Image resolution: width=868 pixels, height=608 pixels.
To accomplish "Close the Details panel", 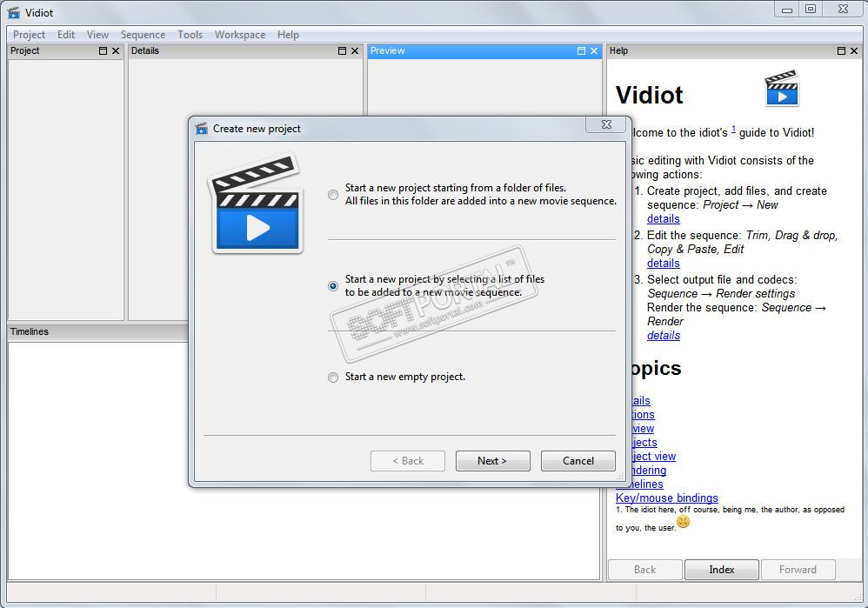I will pos(355,51).
